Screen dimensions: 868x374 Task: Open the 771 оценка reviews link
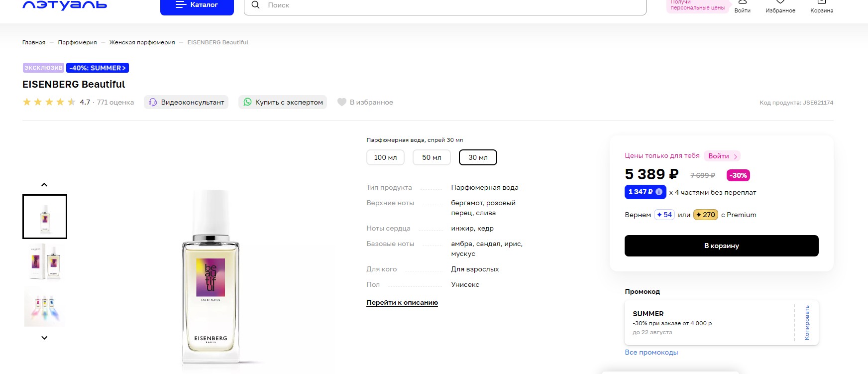[x=115, y=102]
